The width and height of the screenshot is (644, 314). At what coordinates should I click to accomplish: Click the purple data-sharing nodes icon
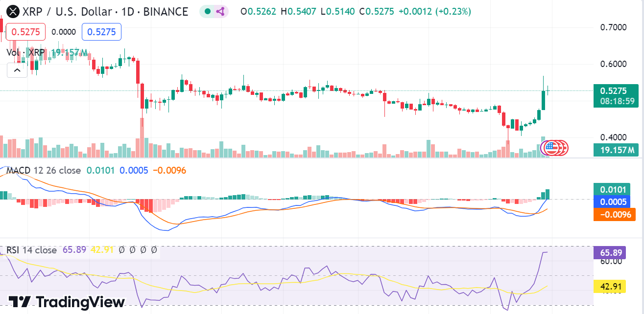point(220,11)
